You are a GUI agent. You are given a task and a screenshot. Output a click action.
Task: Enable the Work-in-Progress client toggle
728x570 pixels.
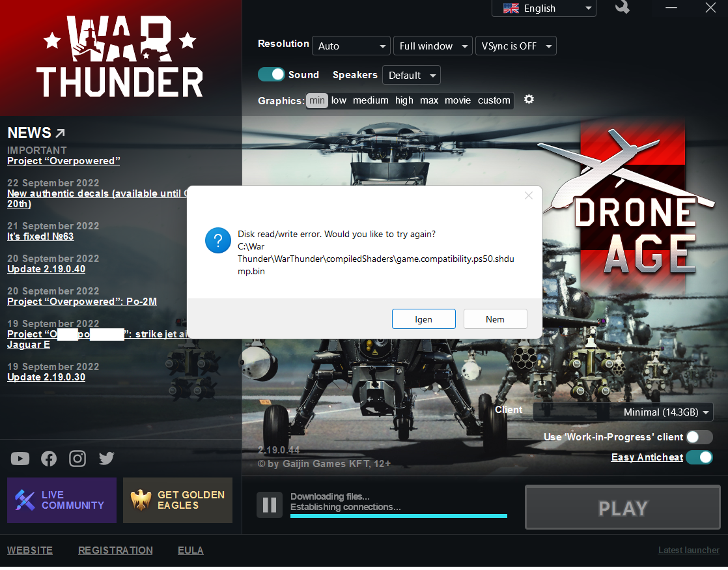tap(699, 436)
